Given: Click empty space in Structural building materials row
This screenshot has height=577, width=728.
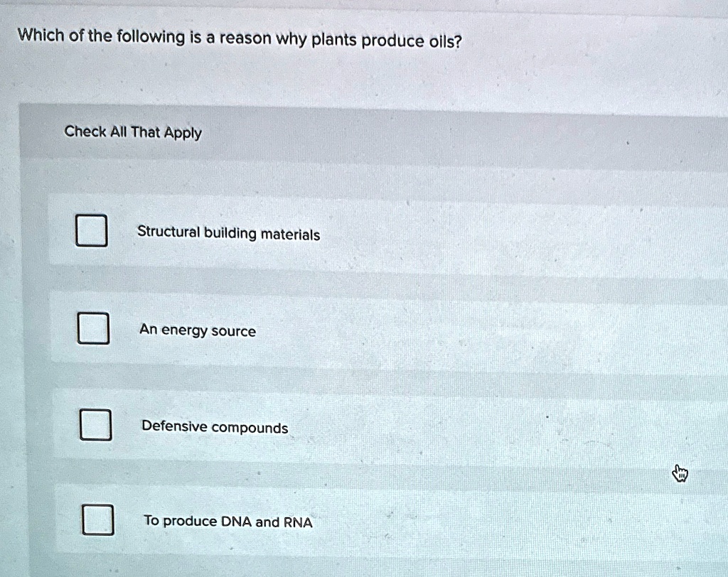Looking at the screenshot, I should 510,237.
